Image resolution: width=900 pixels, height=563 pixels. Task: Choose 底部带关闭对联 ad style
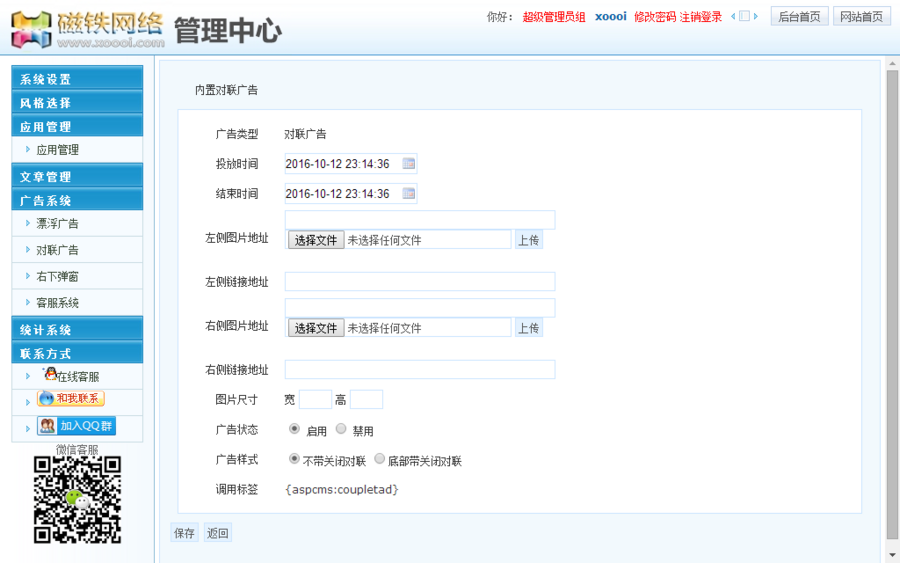tap(379, 459)
